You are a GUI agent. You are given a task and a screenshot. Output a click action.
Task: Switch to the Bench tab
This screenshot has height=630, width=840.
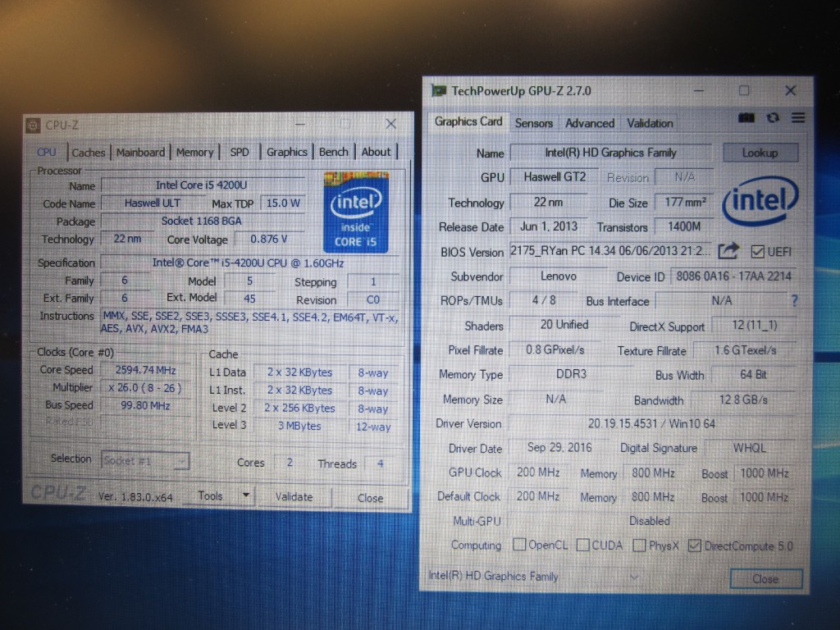tap(333, 152)
